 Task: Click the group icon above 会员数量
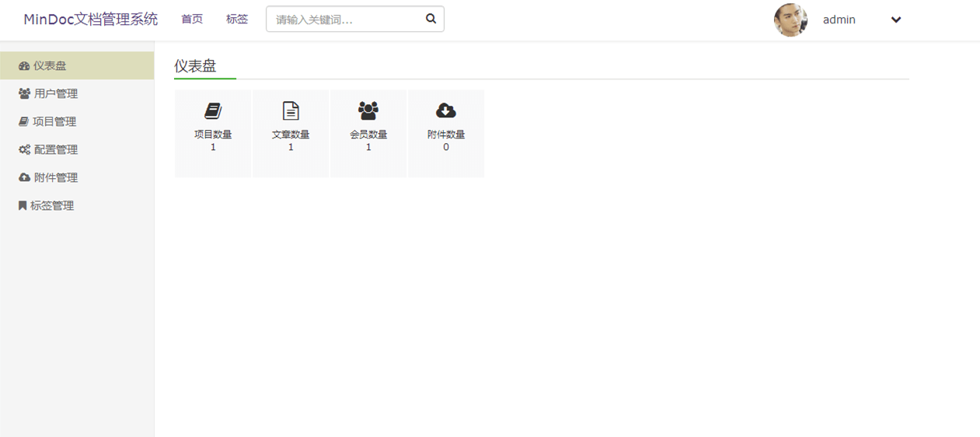(x=368, y=110)
